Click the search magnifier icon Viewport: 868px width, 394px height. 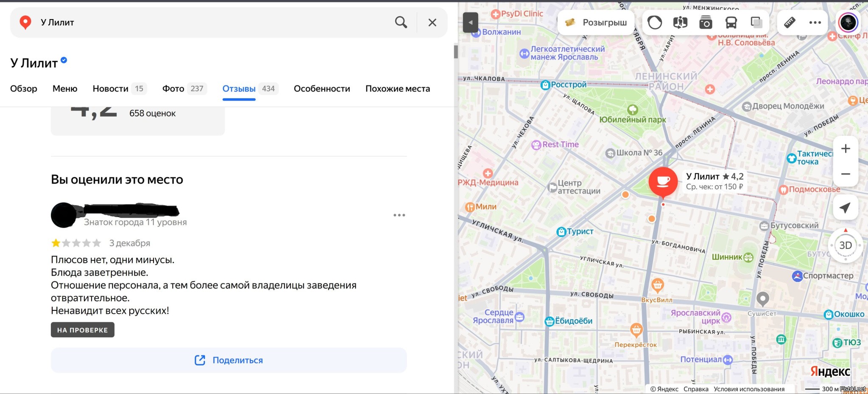coord(401,23)
